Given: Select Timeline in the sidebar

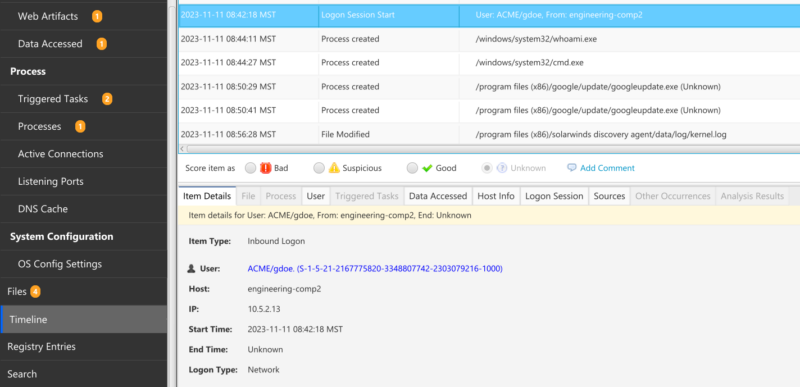Looking at the screenshot, I should tap(83, 320).
